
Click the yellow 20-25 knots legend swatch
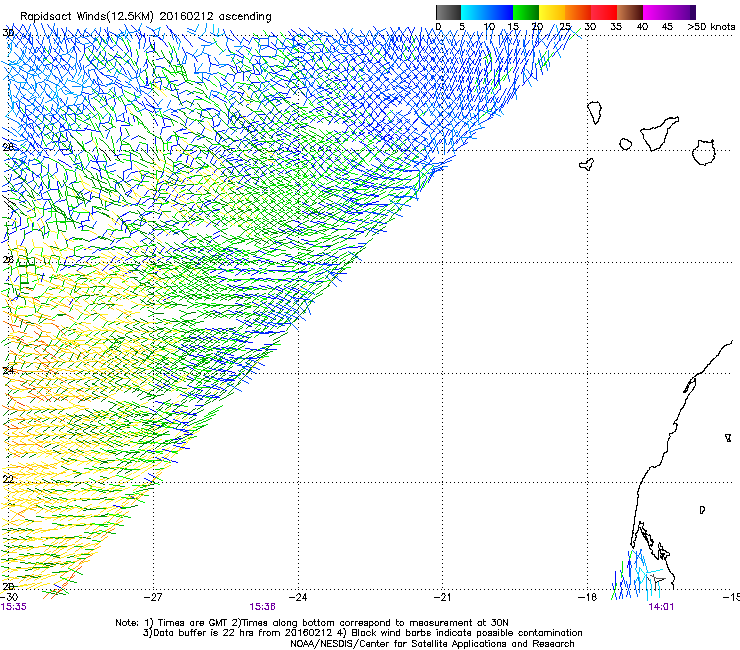coord(552,12)
